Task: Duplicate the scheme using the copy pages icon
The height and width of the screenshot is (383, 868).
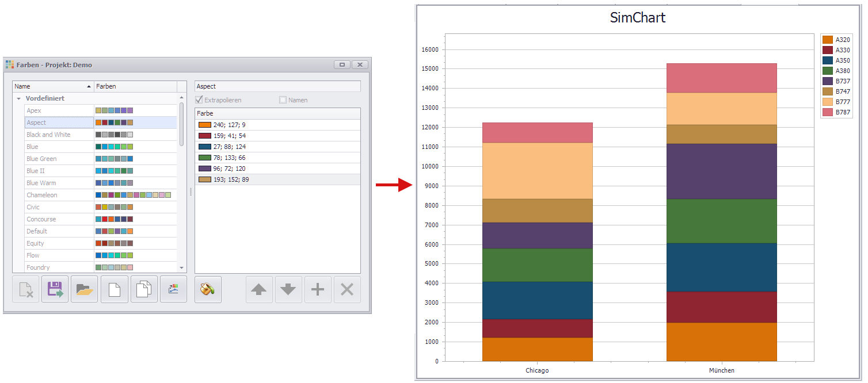Action: [144, 289]
